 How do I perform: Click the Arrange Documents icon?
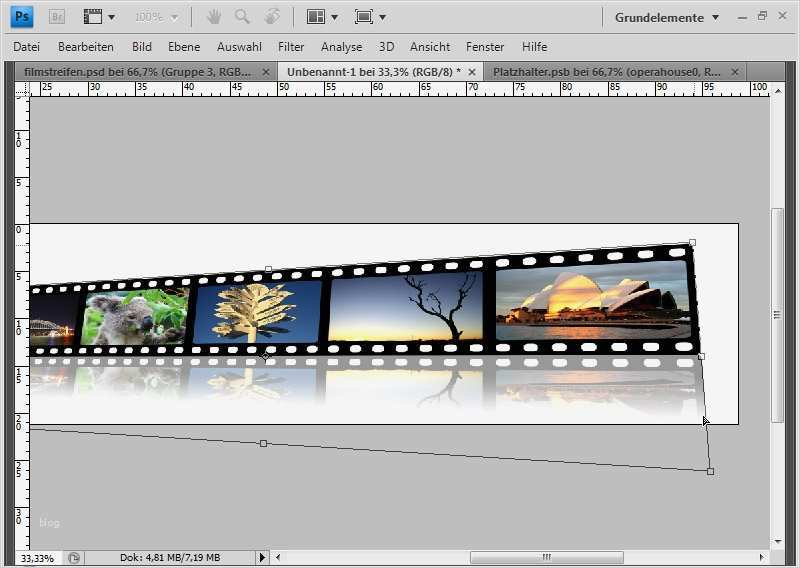[x=315, y=17]
